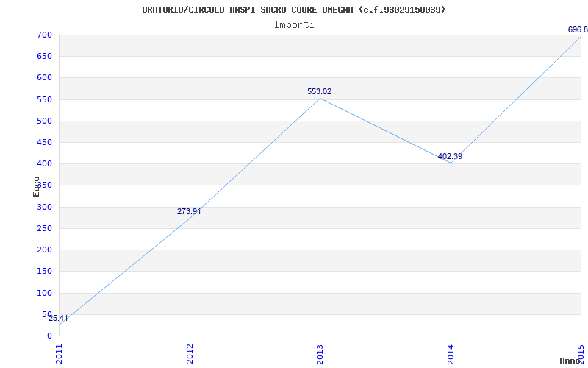Click the 550 y-axis value
The height and width of the screenshot is (368, 588).
coord(44,99)
